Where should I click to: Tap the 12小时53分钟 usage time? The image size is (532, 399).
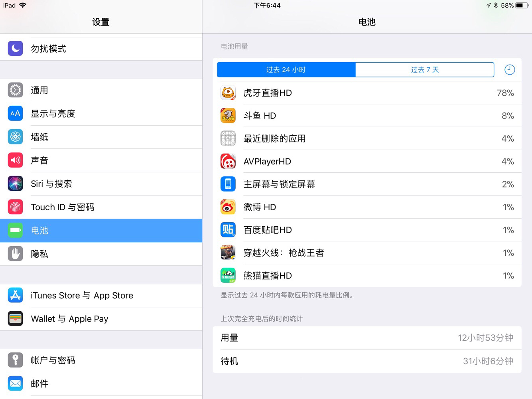pos(485,338)
